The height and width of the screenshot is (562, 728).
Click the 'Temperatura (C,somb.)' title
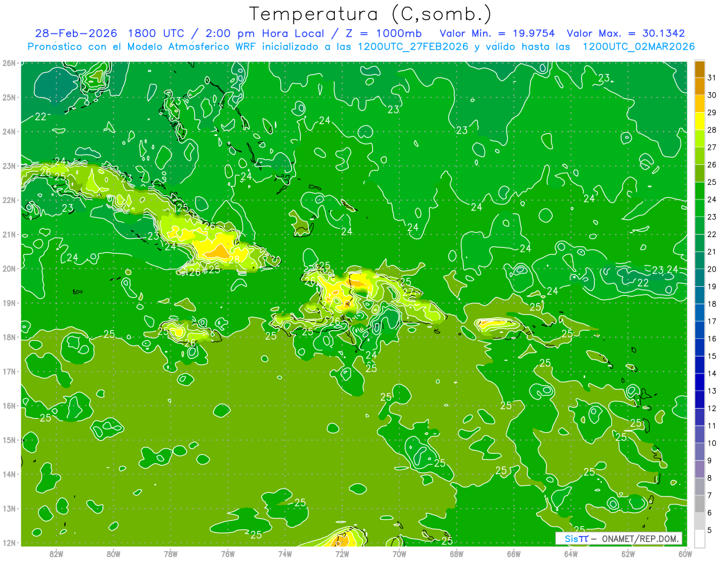[371, 15]
